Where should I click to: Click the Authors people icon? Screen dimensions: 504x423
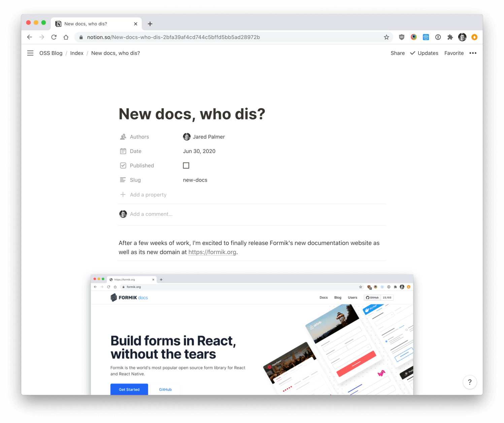click(x=123, y=137)
